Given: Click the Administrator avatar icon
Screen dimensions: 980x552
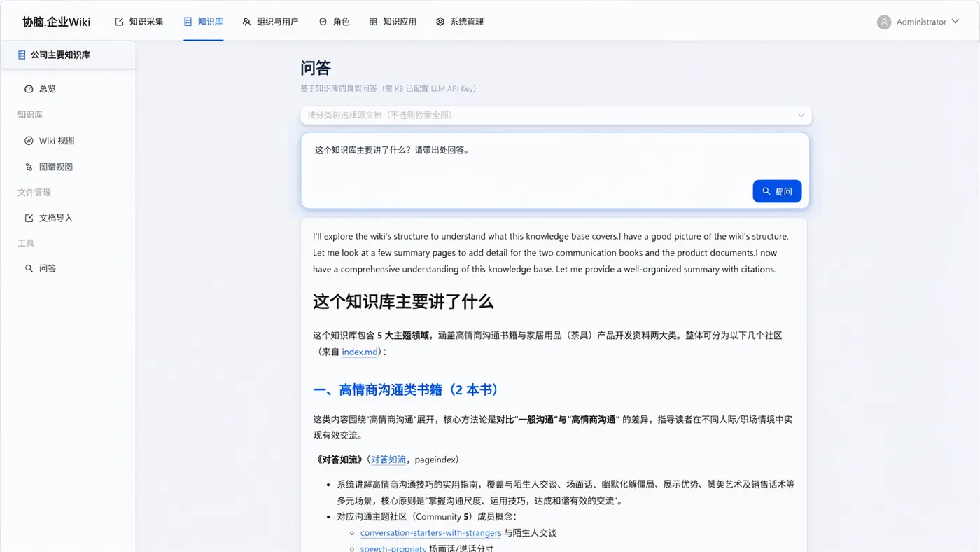Looking at the screenshot, I should tap(884, 22).
